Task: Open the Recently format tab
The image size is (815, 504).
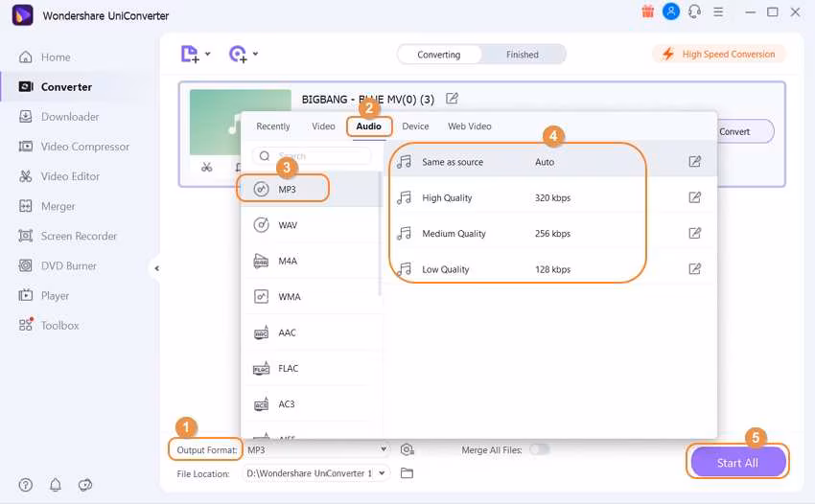Action: tap(273, 126)
